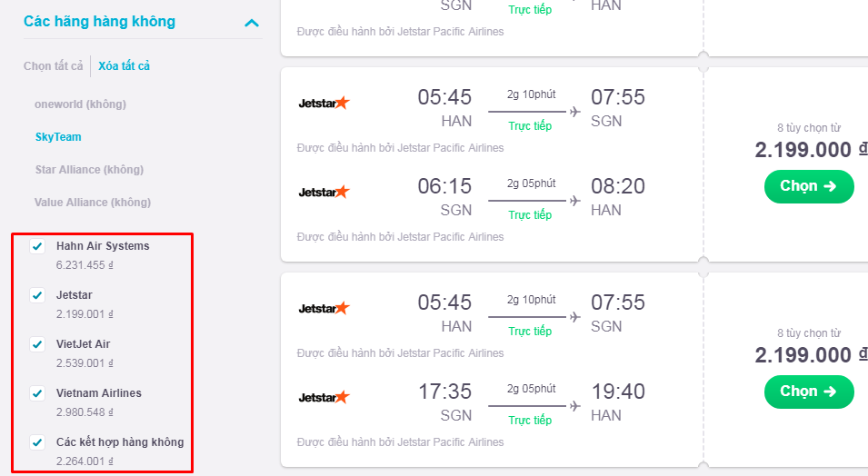Toggle the VietJet Air checkbox
The width and height of the screenshot is (868, 476).
37,344
